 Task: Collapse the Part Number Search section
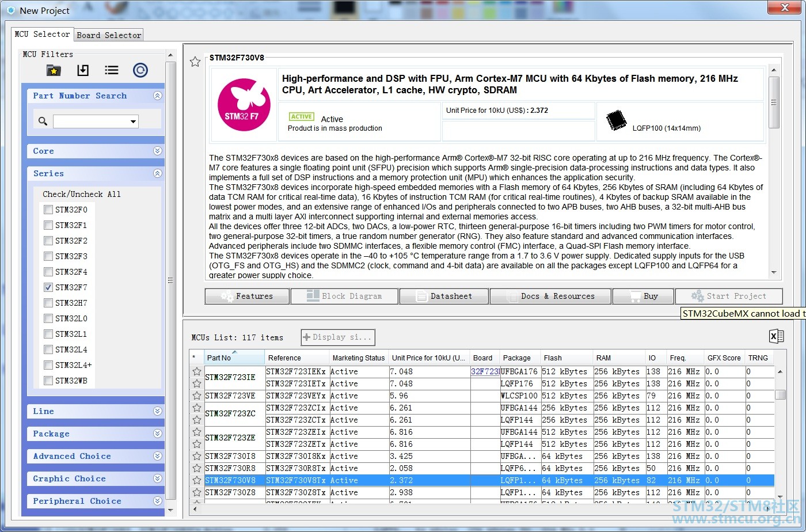pos(158,96)
